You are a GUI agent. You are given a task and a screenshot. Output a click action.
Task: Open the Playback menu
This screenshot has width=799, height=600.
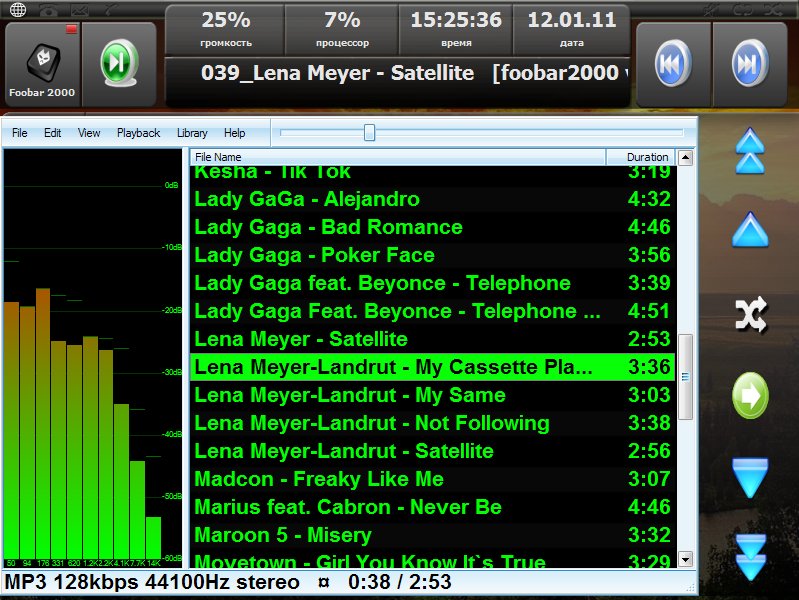[x=139, y=133]
